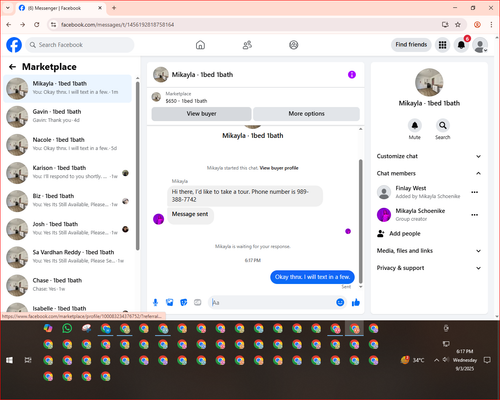
Task: Collapse the Chat members section
Action: click(x=429, y=173)
